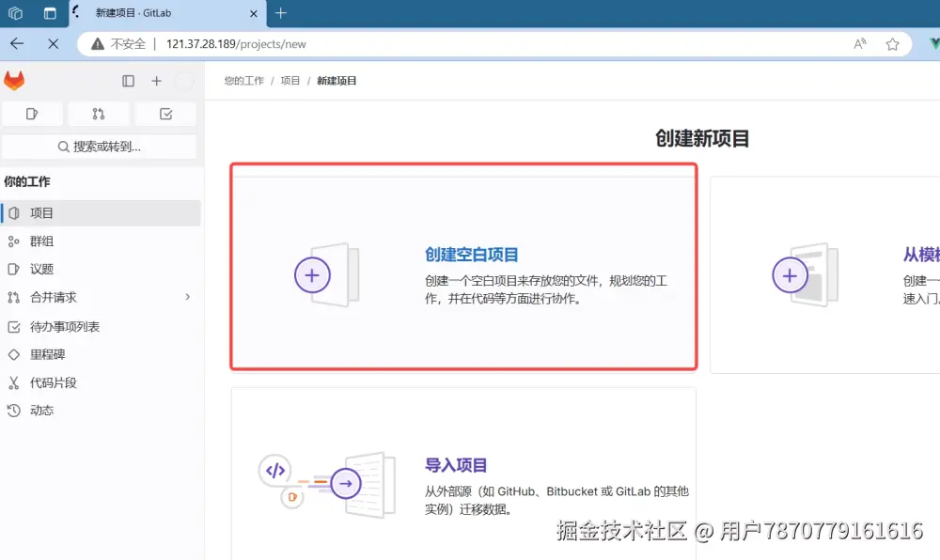Viewport: 940px width, 560px height.
Task: Click the 从模板 create from template heading
Action: pos(921,256)
